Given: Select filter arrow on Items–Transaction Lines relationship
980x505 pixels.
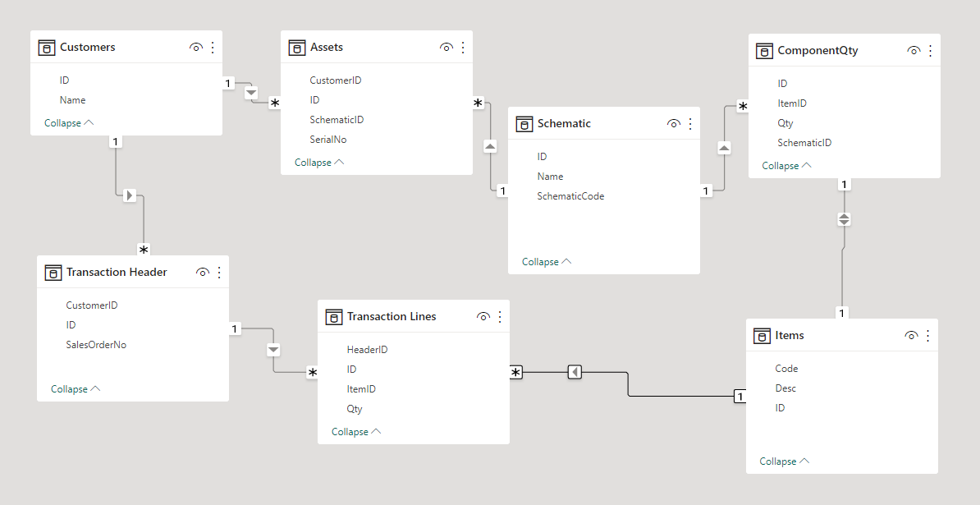Looking at the screenshot, I should (575, 373).
